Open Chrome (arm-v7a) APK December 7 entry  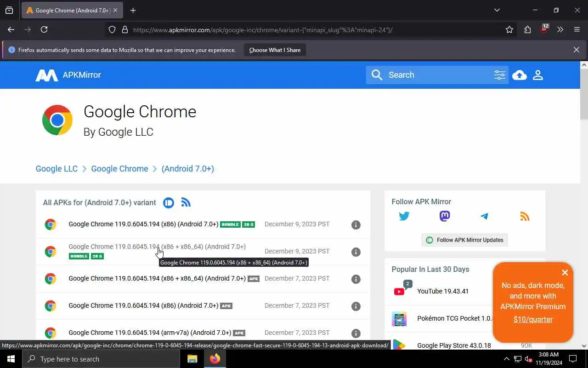click(x=150, y=333)
